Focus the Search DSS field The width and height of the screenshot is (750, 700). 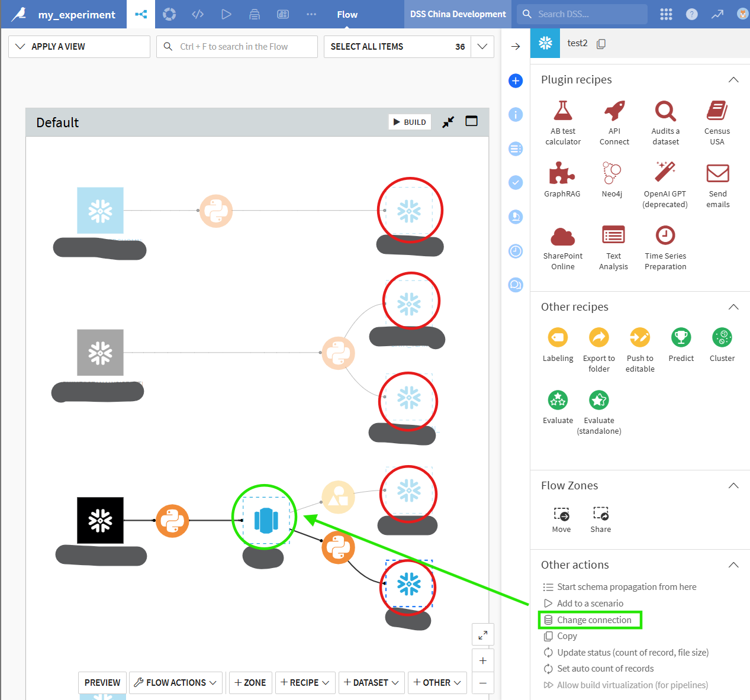582,14
